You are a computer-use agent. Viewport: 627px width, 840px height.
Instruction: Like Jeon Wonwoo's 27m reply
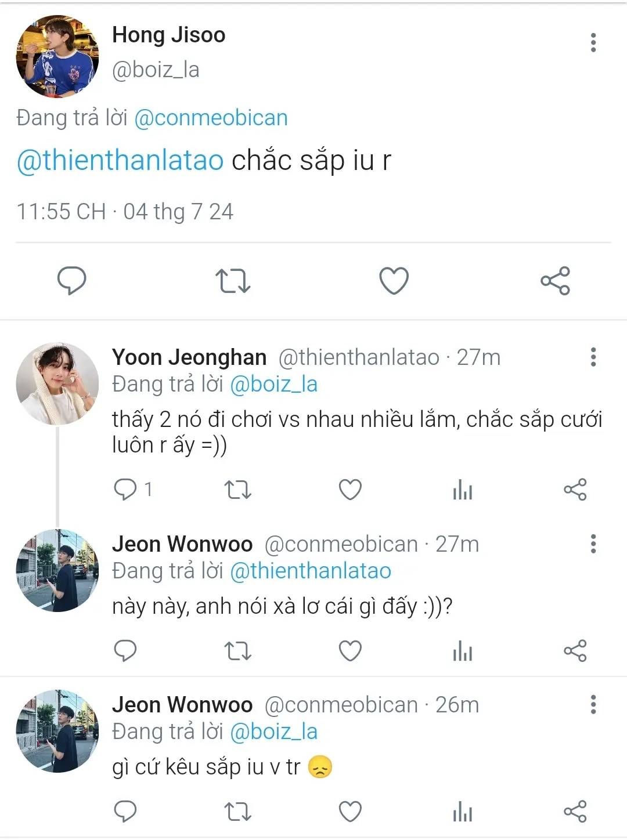click(x=350, y=651)
